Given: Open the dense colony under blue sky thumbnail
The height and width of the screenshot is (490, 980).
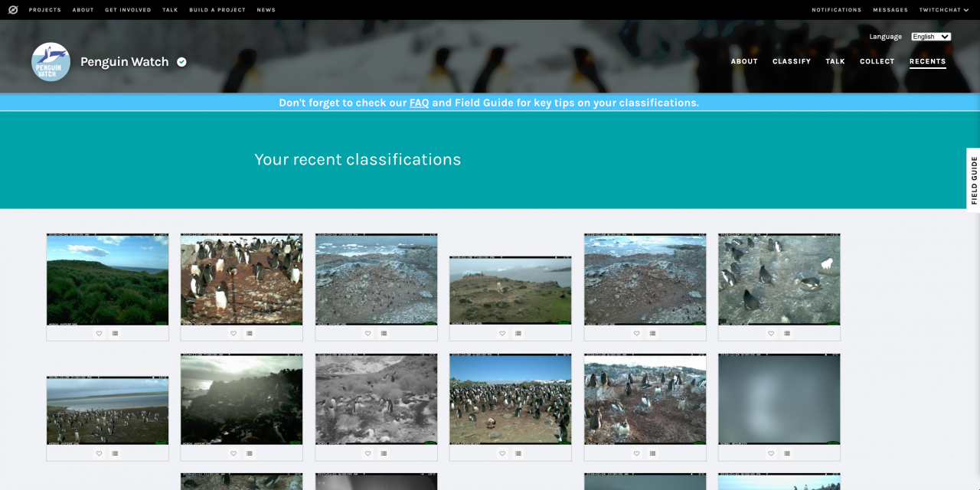Looking at the screenshot, I should pos(511,399).
